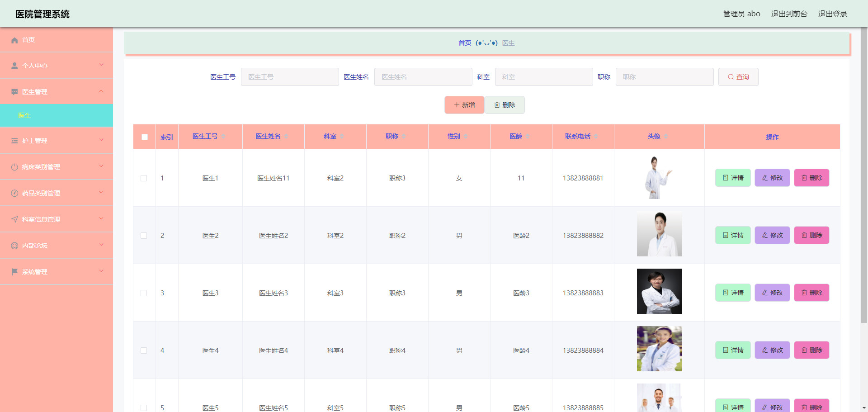Sort by the 头像 column
This screenshot has width=868, height=412.
[666, 137]
